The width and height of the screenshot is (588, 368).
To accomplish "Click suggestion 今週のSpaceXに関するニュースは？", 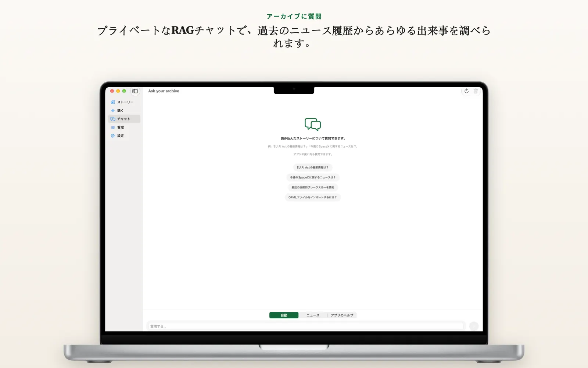I will (x=313, y=177).
